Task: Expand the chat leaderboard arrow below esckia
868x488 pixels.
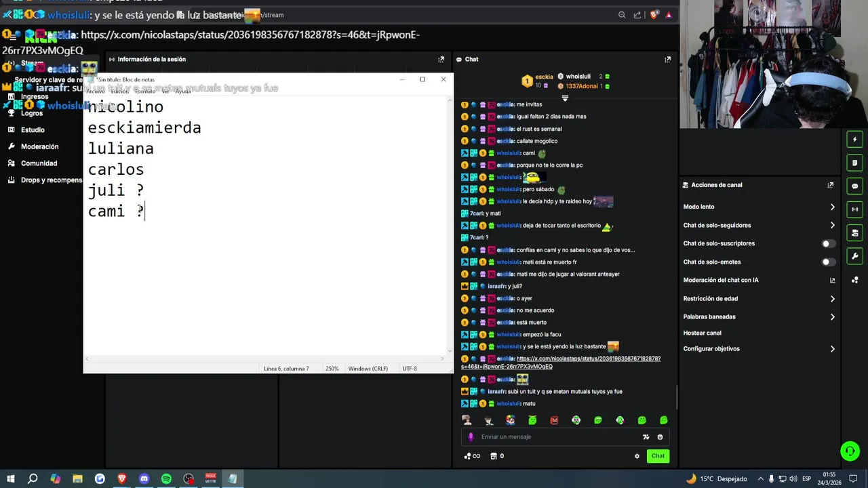Action: (x=565, y=98)
